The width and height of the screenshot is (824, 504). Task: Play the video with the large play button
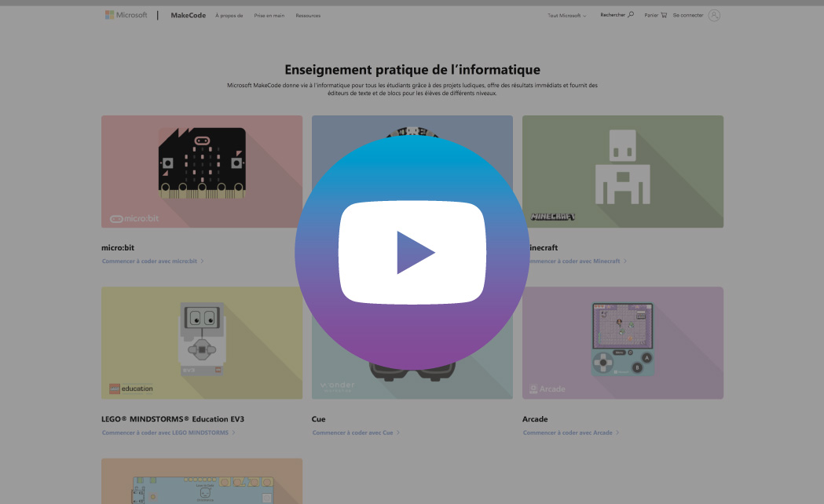point(412,252)
